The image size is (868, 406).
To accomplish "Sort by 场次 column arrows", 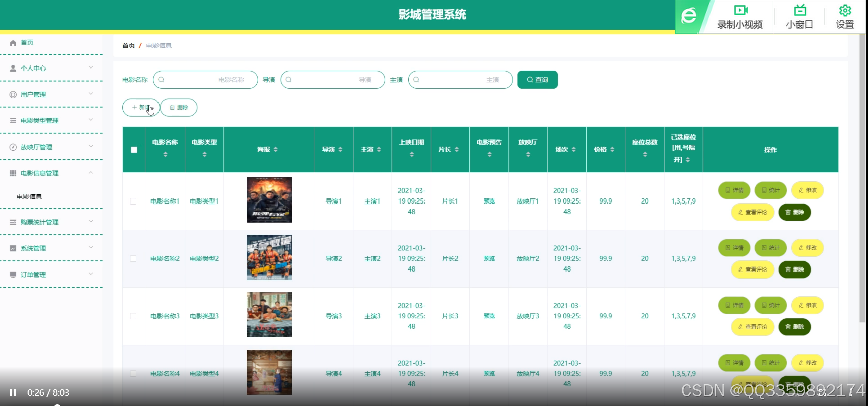I will 573,150.
